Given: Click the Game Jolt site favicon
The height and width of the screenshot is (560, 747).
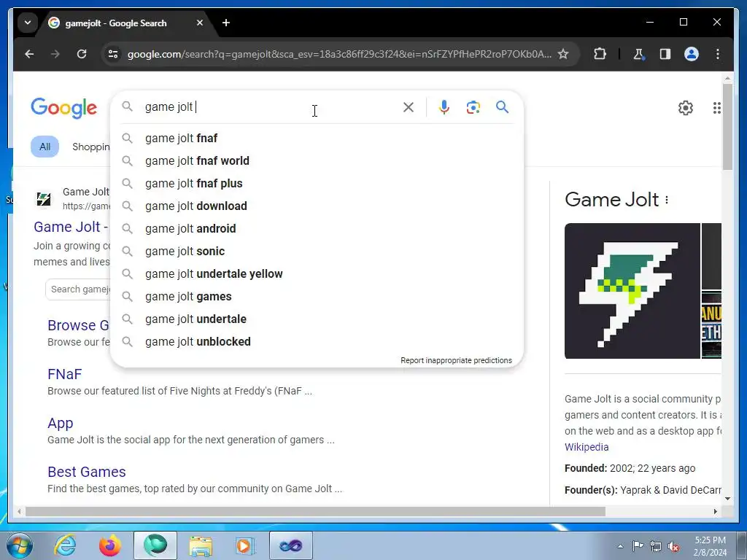Looking at the screenshot, I should pos(44,199).
